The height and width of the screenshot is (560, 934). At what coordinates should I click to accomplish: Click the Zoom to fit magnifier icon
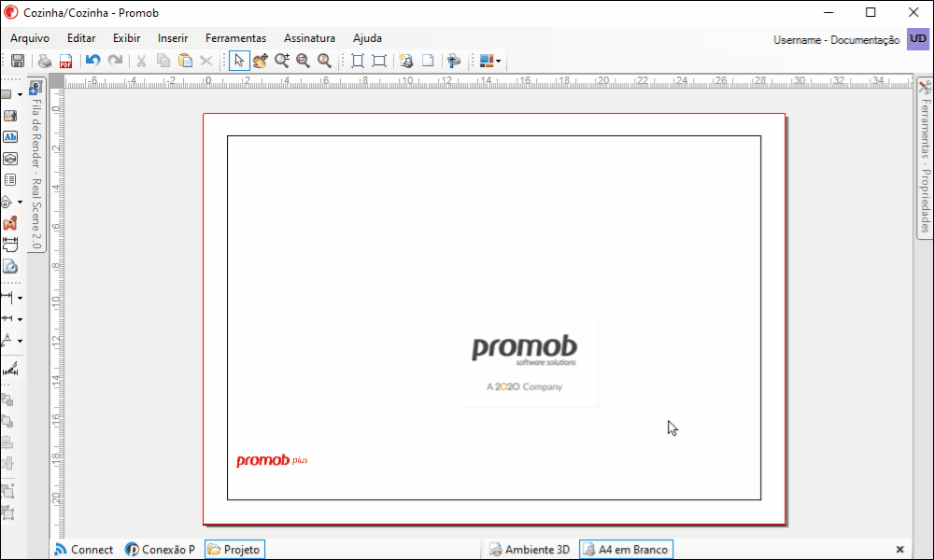325,61
